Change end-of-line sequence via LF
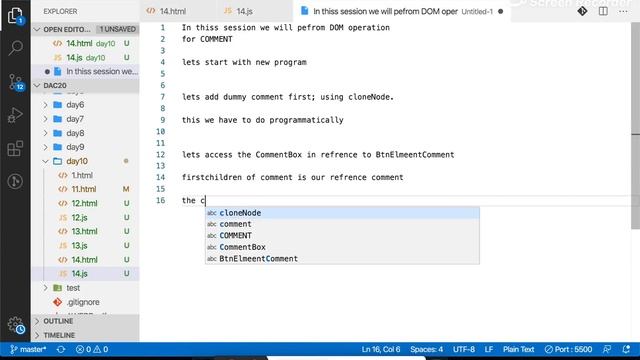This screenshot has height=360, width=640. (489, 349)
